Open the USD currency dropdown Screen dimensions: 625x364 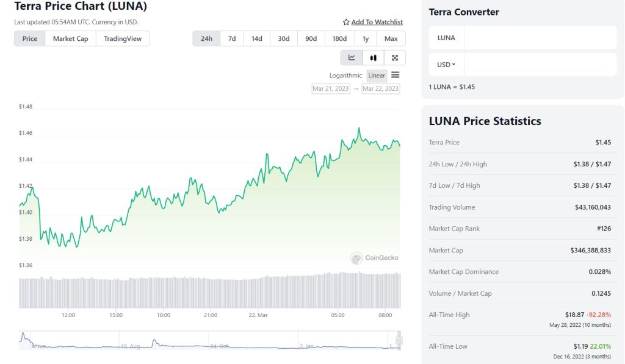445,64
